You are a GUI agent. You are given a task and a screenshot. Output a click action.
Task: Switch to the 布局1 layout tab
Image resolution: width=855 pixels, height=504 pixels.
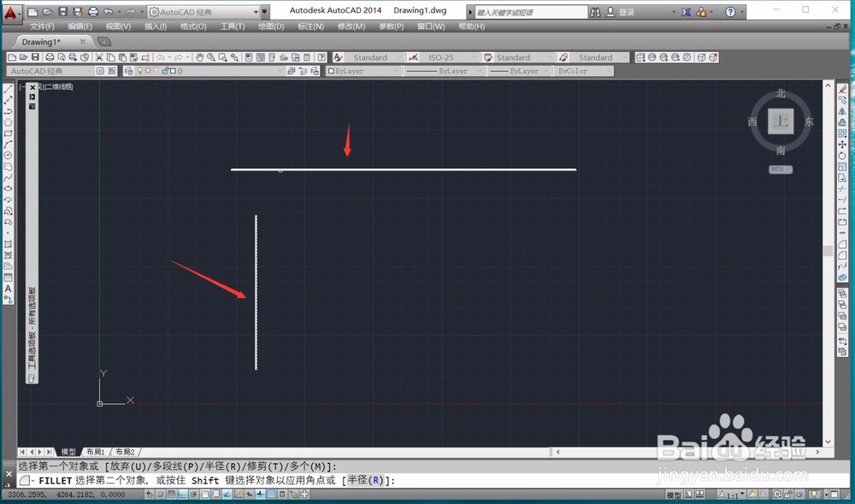[x=96, y=452]
